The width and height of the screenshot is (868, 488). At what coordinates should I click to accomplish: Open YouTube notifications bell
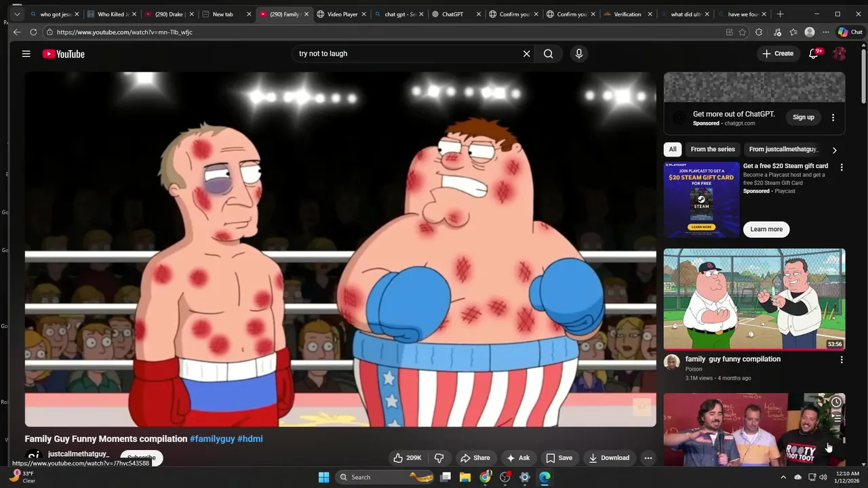coord(814,54)
